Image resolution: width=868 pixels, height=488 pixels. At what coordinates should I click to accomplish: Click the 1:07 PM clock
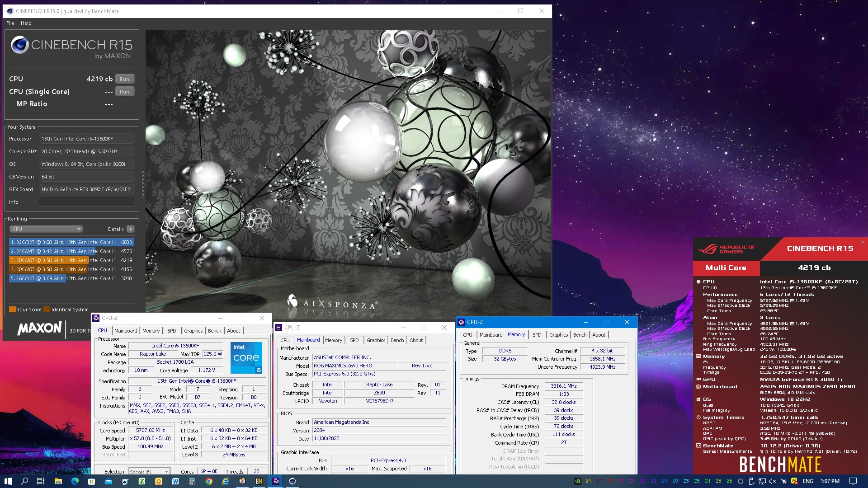[x=830, y=481]
